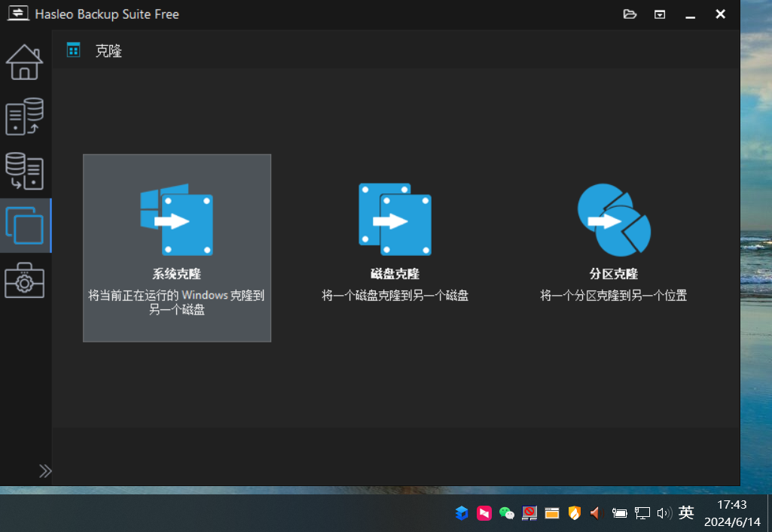Open the title bar dropdown menu button
The height and width of the screenshot is (532, 772).
[x=660, y=14]
